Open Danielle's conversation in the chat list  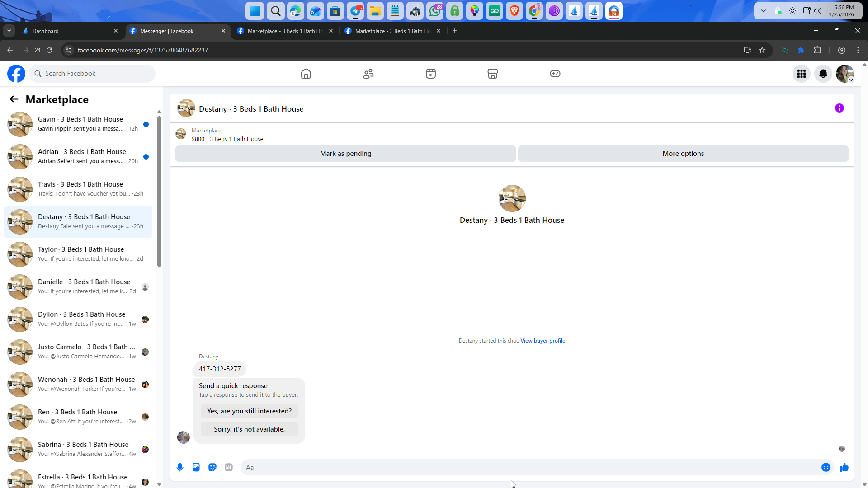pyautogui.click(x=78, y=287)
